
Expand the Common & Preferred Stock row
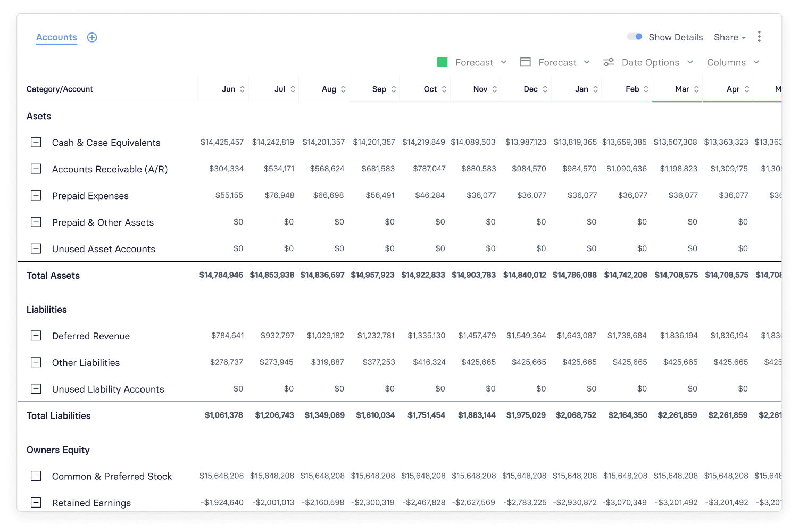36,476
